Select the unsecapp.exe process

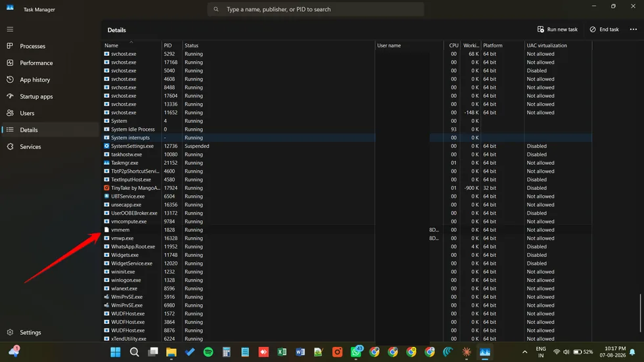pos(347,205)
